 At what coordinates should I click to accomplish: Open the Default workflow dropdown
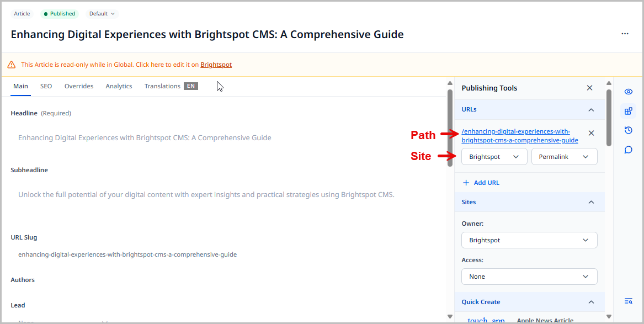pos(102,13)
